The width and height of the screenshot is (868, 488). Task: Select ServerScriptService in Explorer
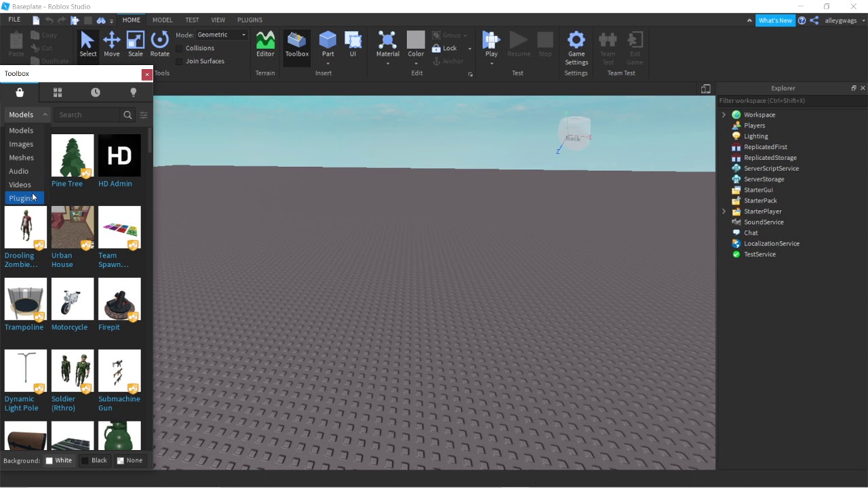[771, 169]
